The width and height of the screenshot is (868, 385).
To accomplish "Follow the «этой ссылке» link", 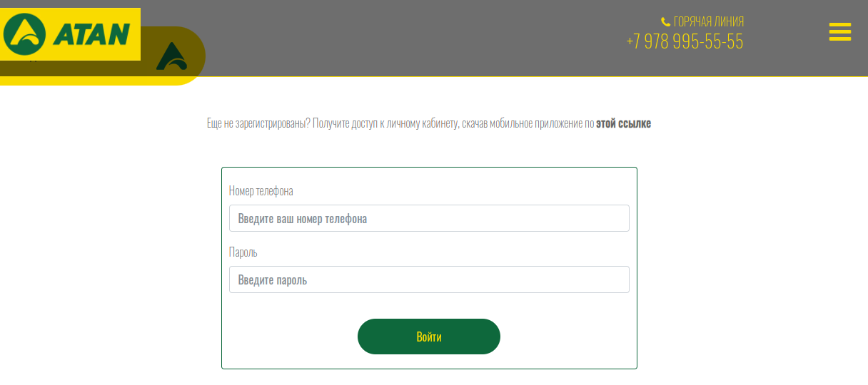I will 623,123.
